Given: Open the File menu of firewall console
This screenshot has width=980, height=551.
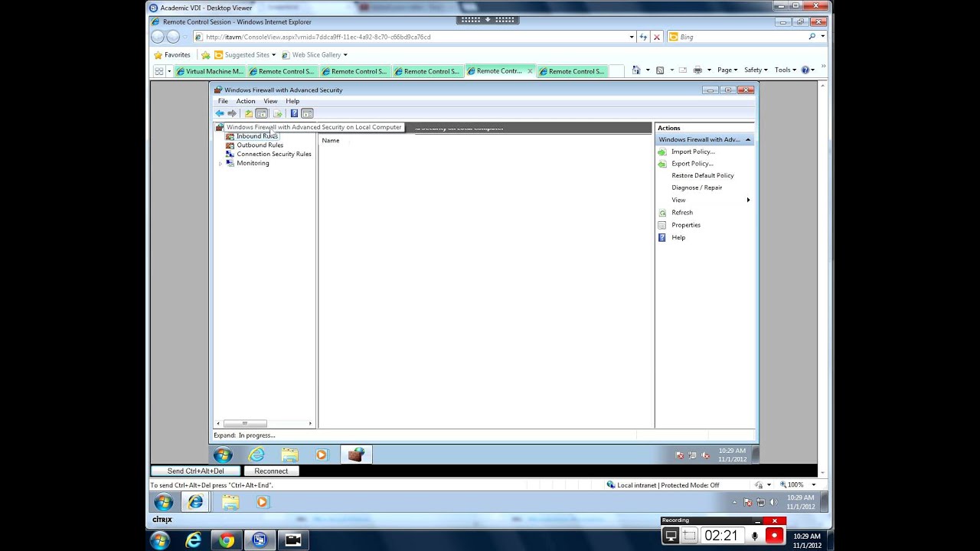Looking at the screenshot, I should click(x=223, y=101).
